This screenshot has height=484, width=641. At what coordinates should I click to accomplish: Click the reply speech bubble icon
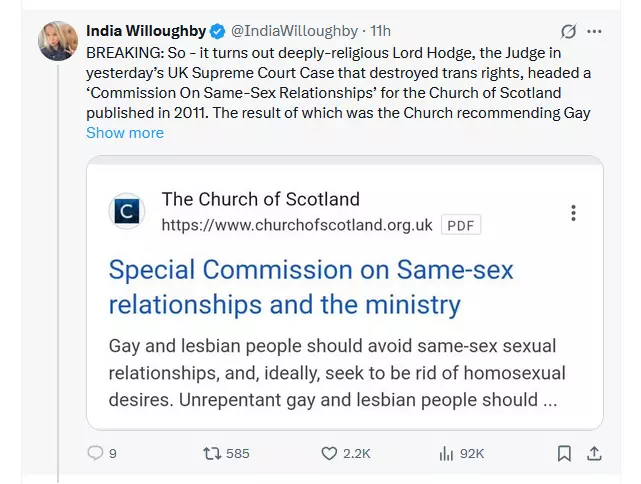click(x=95, y=453)
